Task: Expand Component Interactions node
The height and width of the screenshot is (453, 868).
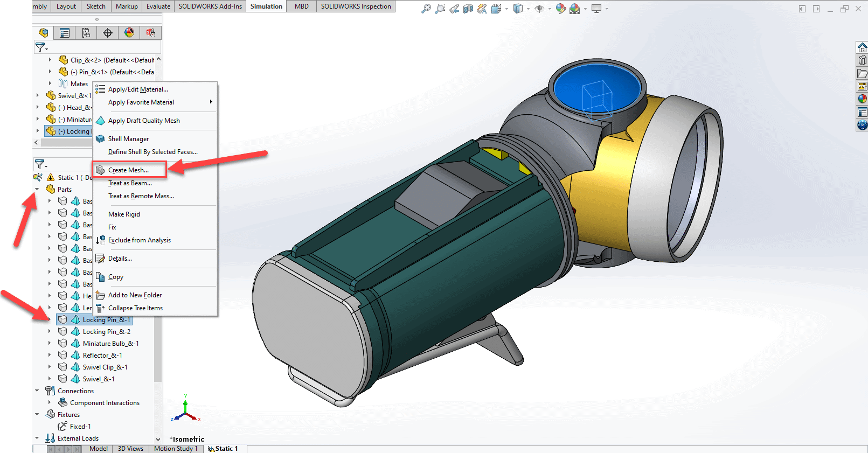Action: [50, 402]
